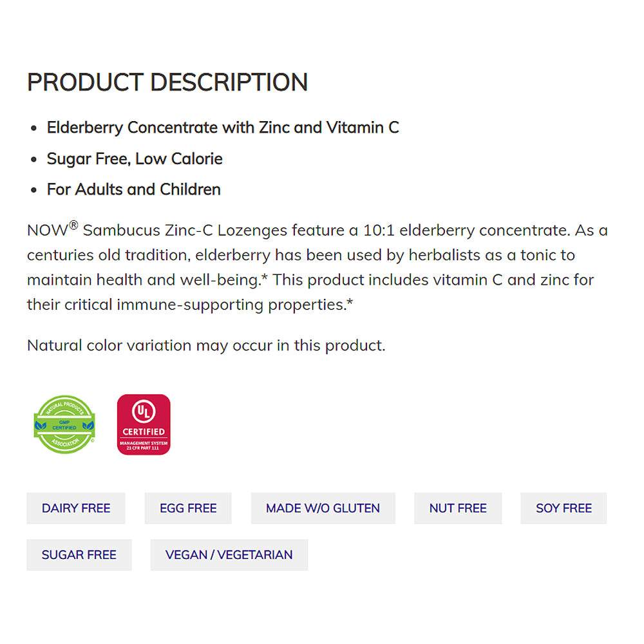
Task: Click "centuries old tradition" in the paragraph
Action: 108,255
